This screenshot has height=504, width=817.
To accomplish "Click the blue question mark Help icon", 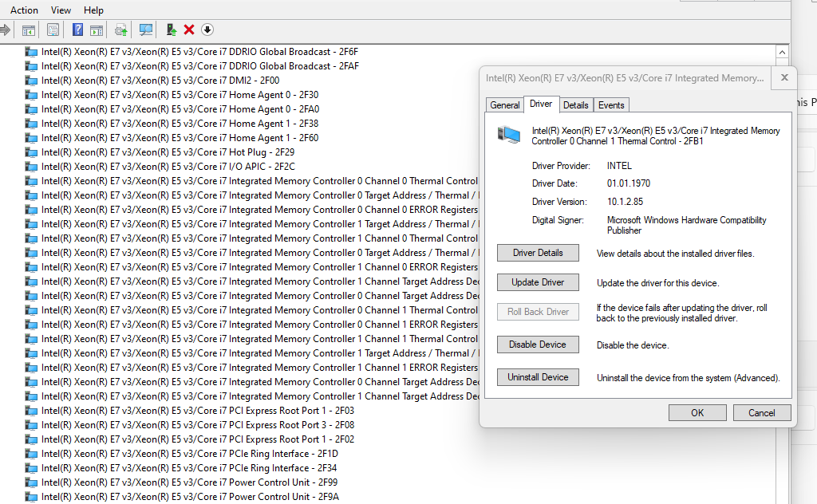I will tap(77, 30).
